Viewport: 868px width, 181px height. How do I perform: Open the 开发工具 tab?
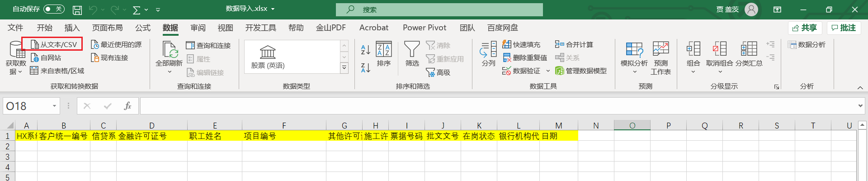[x=261, y=28]
